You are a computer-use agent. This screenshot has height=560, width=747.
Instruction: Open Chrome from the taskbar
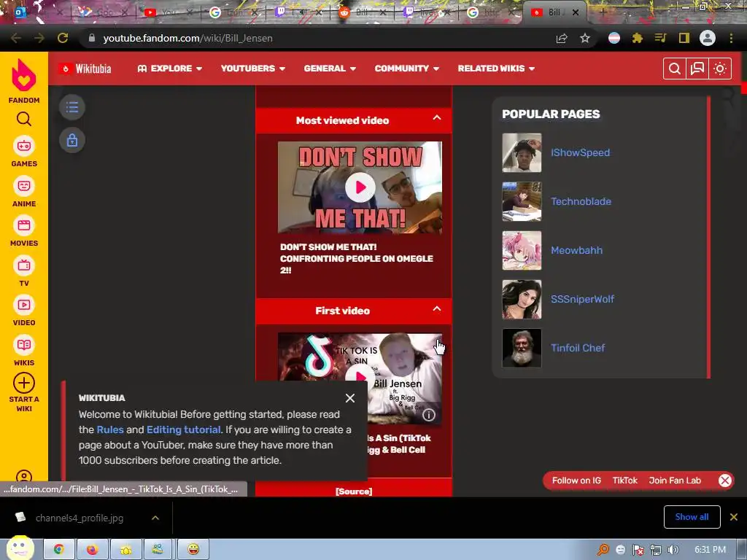tap(59, 549)
